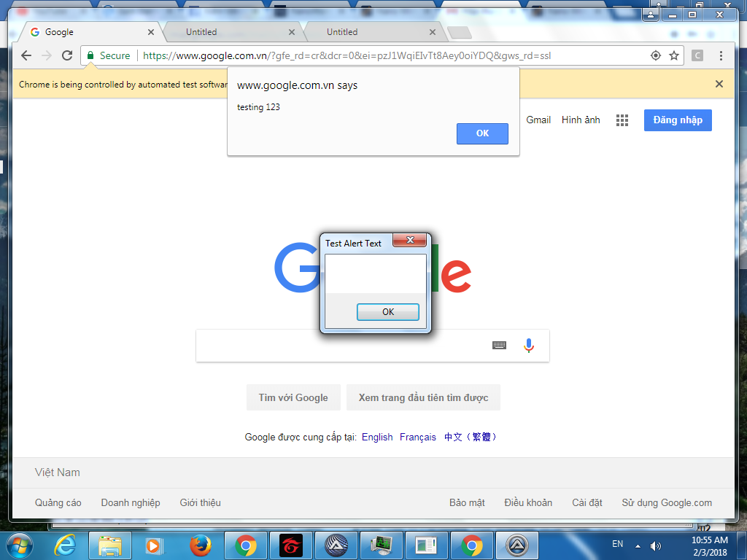The height and width of the screenshot is (560, 747).
Task: Open the last AutoIt taskbar icon
Action: 517,545
